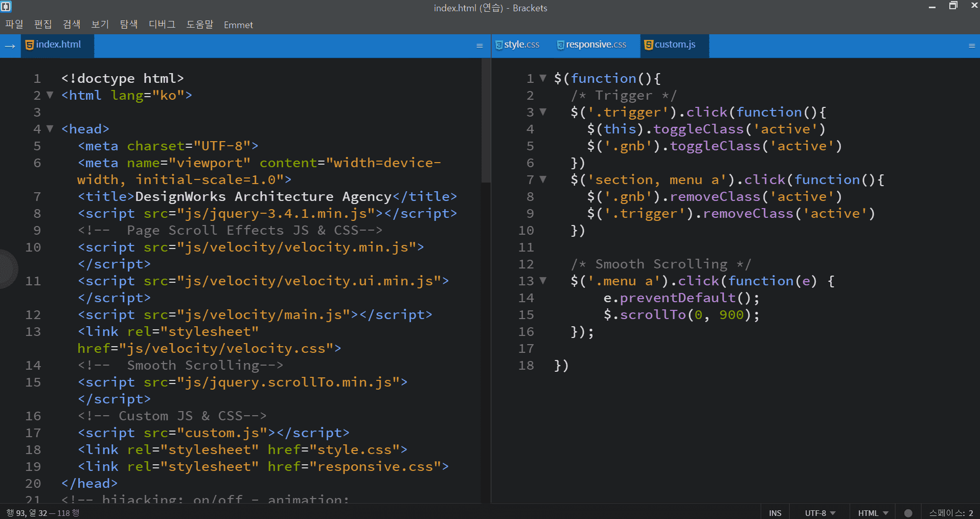This screenshot has height=519, width=980.
Task: Click the 스페이스: 2 indentation setting
Action: pyautogui.click(x=951, y=513)
